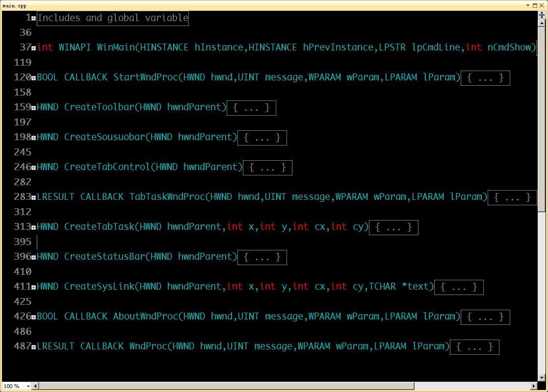Click the horizontal scrollbar thumb
Viewport: 548px width, 392px height.
click(x=227, y=386)
